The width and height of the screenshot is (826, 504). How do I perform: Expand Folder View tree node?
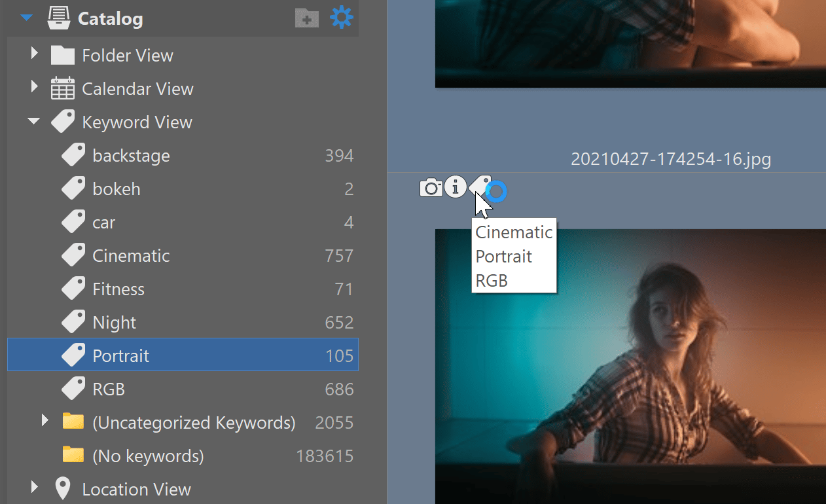(35, 53)
